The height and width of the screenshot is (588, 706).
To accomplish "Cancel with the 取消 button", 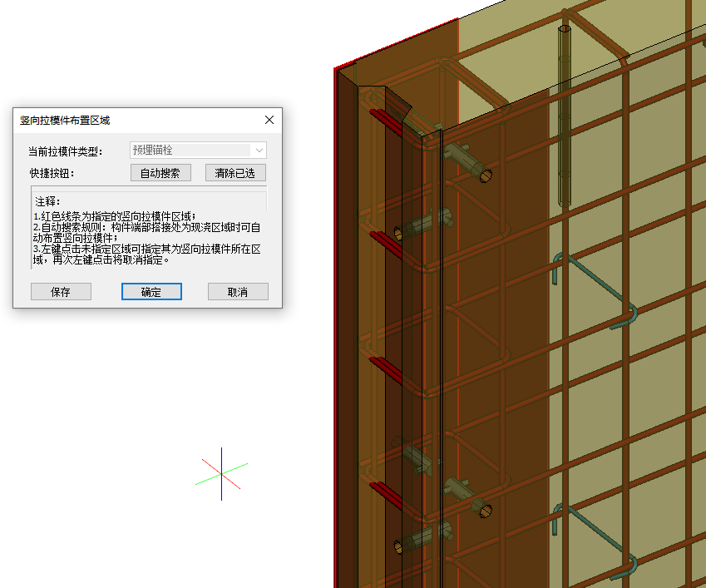I will pyautogui.click(x=238, y=292).
